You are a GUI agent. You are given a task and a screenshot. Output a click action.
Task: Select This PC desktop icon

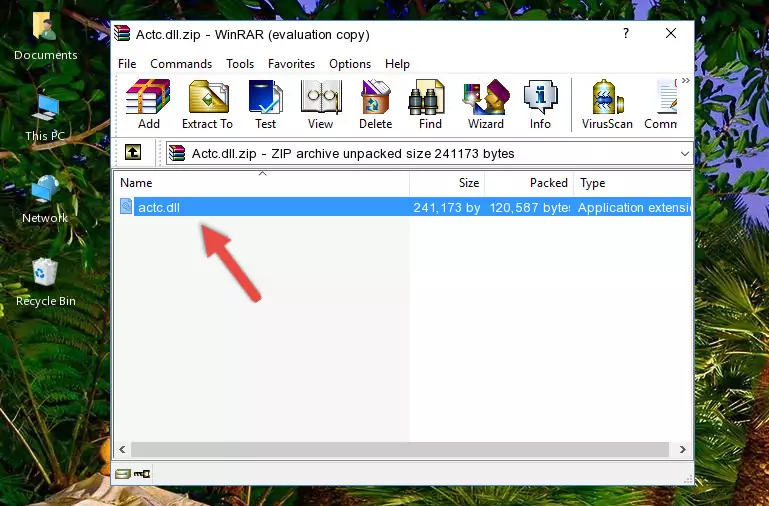[x=45, y=118]
